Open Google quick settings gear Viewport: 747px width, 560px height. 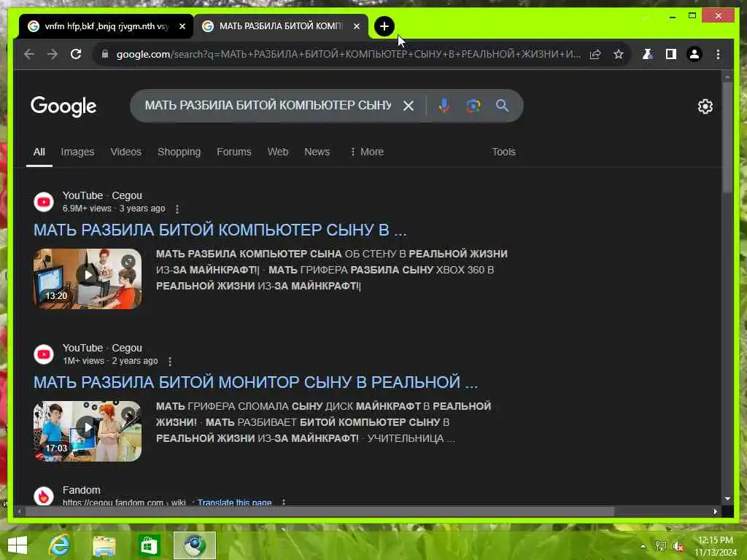705,106
